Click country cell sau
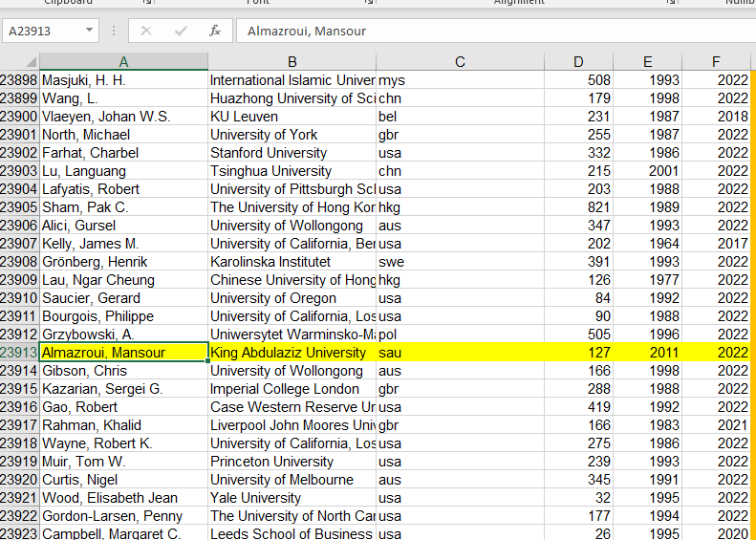Screen dimensions: 756x540 pyautogui.click(x=460, y=353)
